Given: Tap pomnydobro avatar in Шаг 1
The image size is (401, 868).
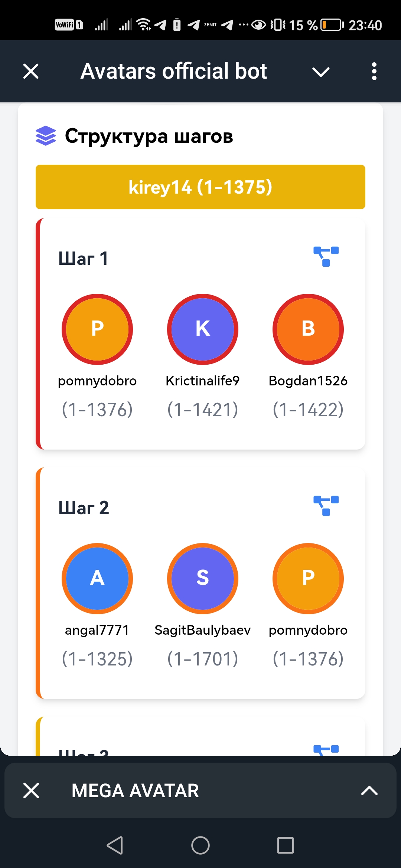Looking at the screenshot, I should pyautogui.click(x=97, y=329).
